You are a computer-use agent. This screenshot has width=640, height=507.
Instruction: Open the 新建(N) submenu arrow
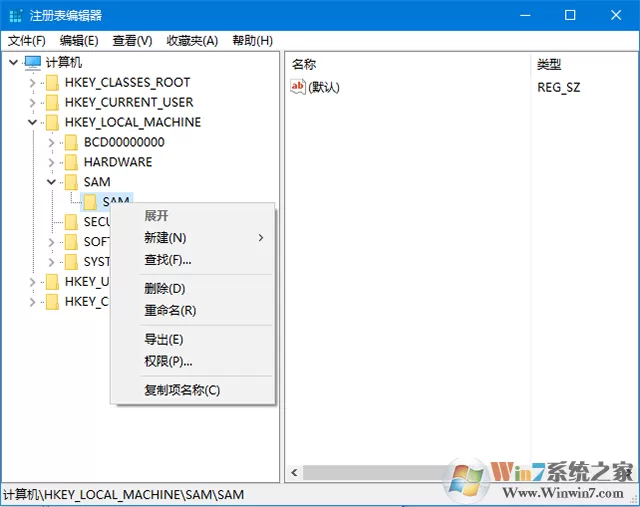pos(261,238)
